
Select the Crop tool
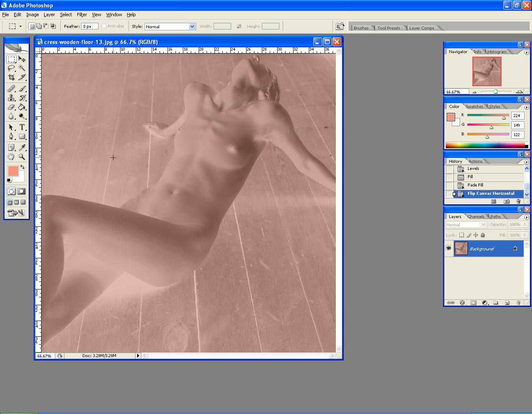[11, 77]
